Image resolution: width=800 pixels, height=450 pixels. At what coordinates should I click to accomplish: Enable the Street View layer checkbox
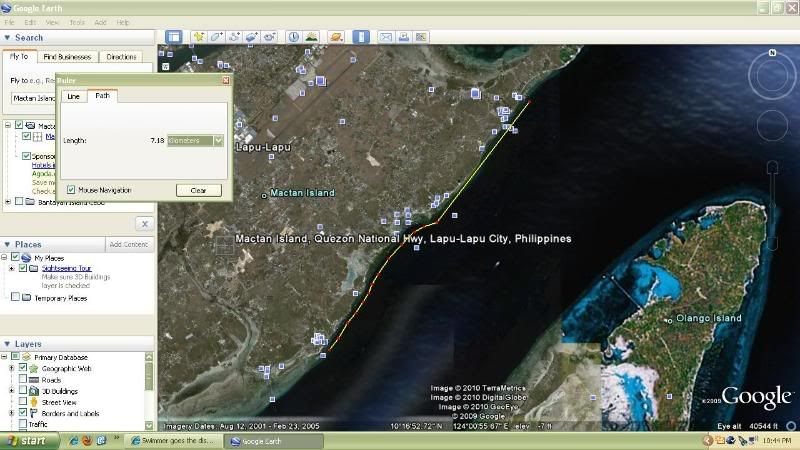click(23, 402)
